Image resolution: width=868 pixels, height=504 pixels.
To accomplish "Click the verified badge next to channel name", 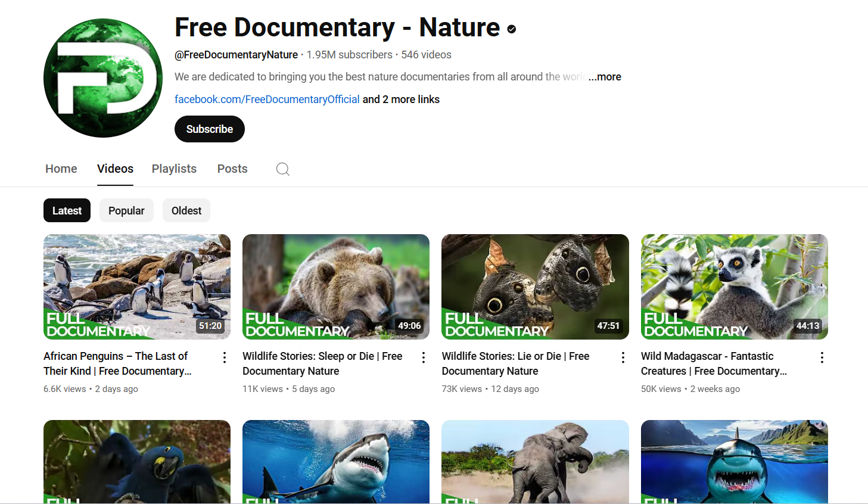I will [x=511, y=29].
